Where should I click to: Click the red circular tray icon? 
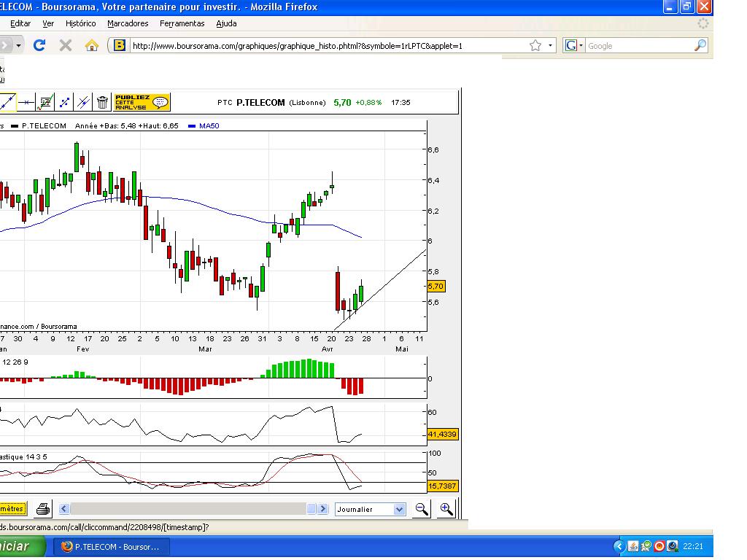[x=659, y=546]
